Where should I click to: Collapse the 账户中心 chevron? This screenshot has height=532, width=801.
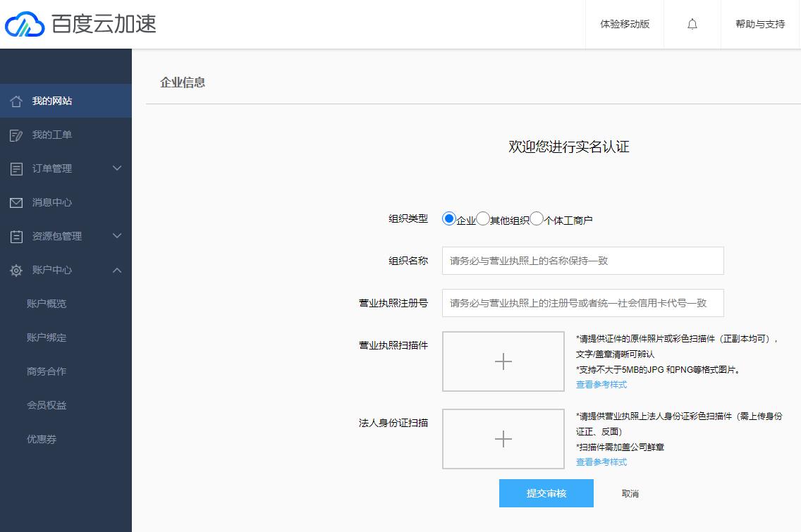(117, 270)
